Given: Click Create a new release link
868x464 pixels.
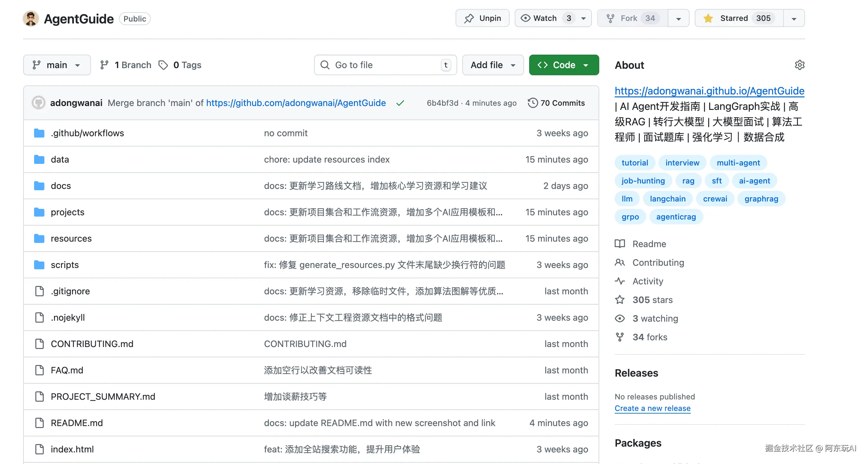Looking at the screenshot, I should coord(652,408).
